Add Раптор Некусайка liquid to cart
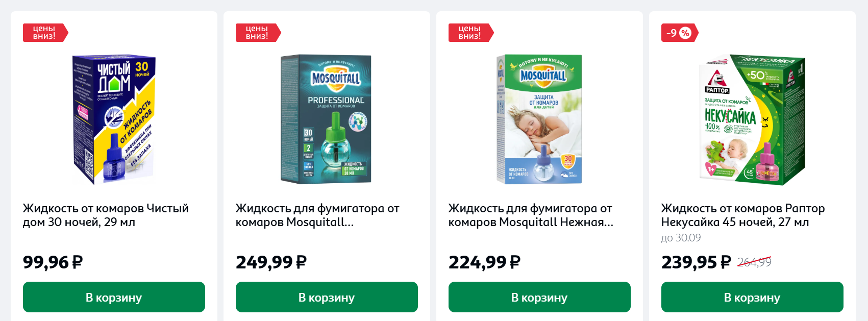The height and width of the screenshot is (321, 868). [x=752, y=297]
